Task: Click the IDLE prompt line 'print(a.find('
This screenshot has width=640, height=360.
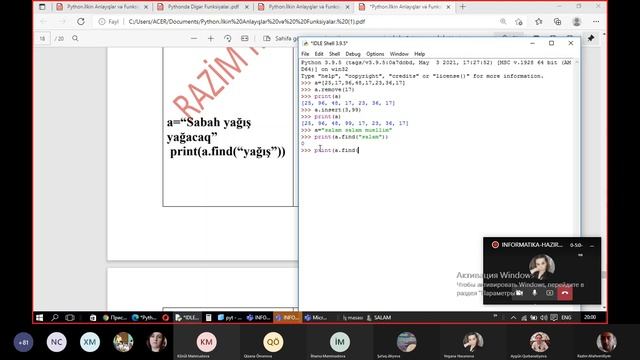Action: coord(330,150)
